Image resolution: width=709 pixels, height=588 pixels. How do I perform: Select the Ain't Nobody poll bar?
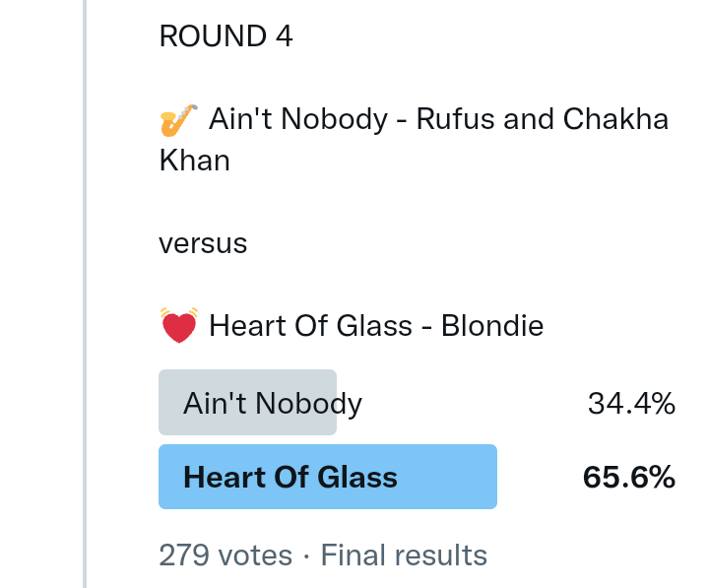point(247,403)
